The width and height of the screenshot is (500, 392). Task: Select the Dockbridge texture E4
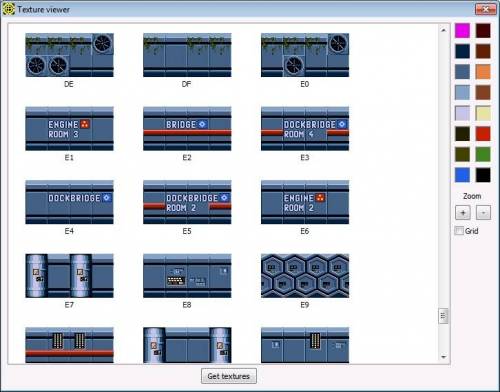[x=69, y=202]
